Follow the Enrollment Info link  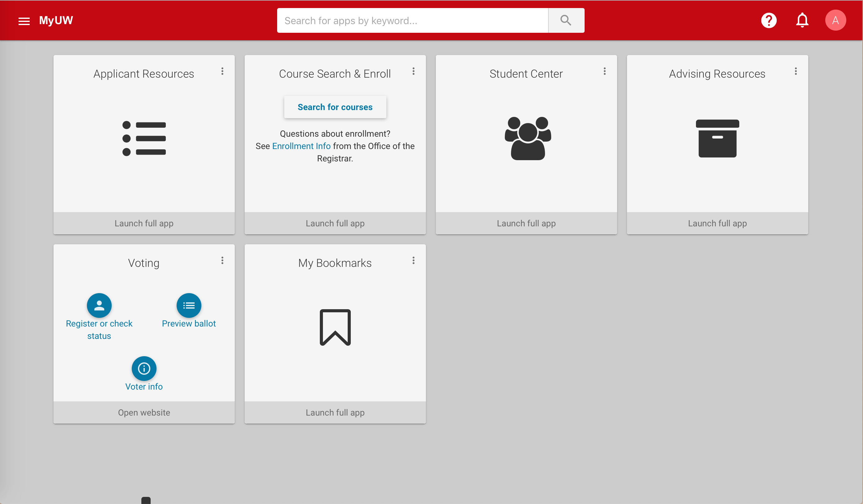pos(301,146)
